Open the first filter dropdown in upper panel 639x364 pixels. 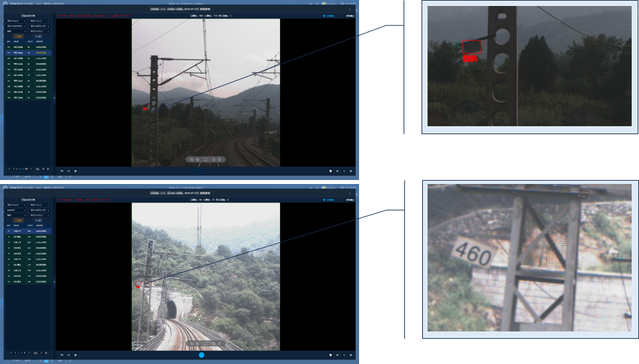pyautogui.click(x=17, y=21)
